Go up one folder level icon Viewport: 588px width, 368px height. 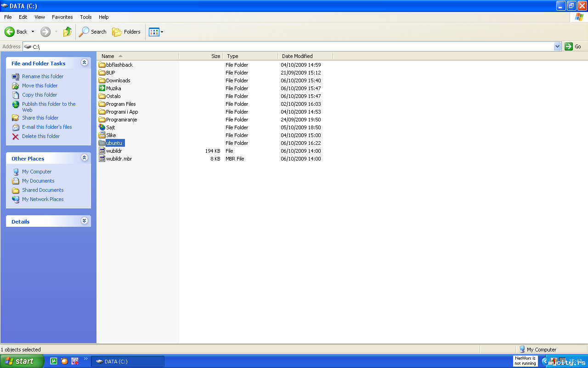click(68, 32)
